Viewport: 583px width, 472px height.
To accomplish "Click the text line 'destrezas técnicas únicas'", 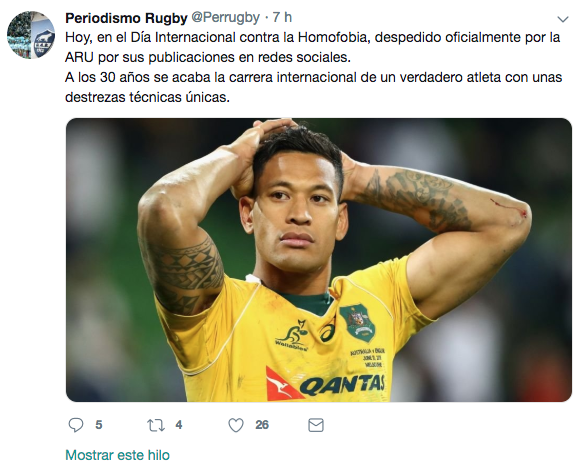I will point(147,97).
